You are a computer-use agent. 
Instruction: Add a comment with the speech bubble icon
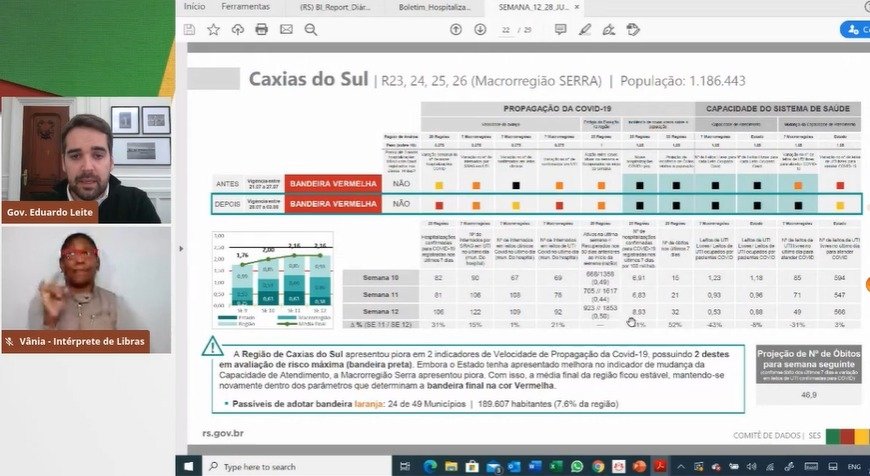coord(561,30)
